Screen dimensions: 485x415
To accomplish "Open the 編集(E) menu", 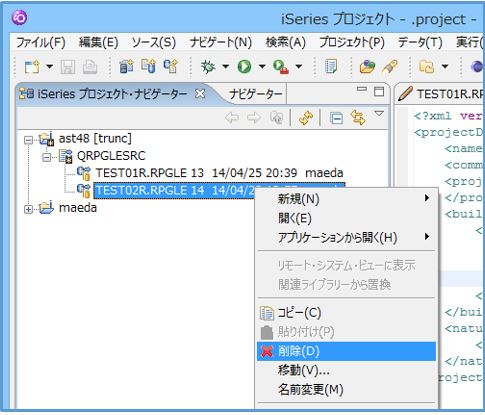I will coord(99,42).
